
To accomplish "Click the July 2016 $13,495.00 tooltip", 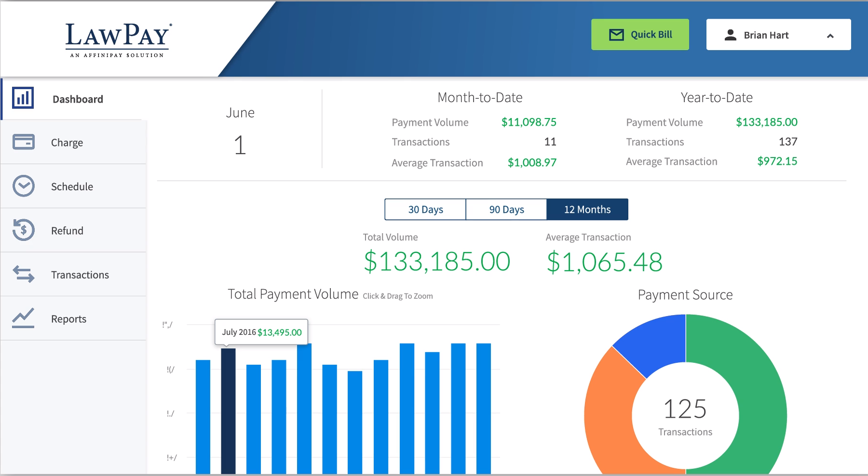I will click(x=261, y=332).
